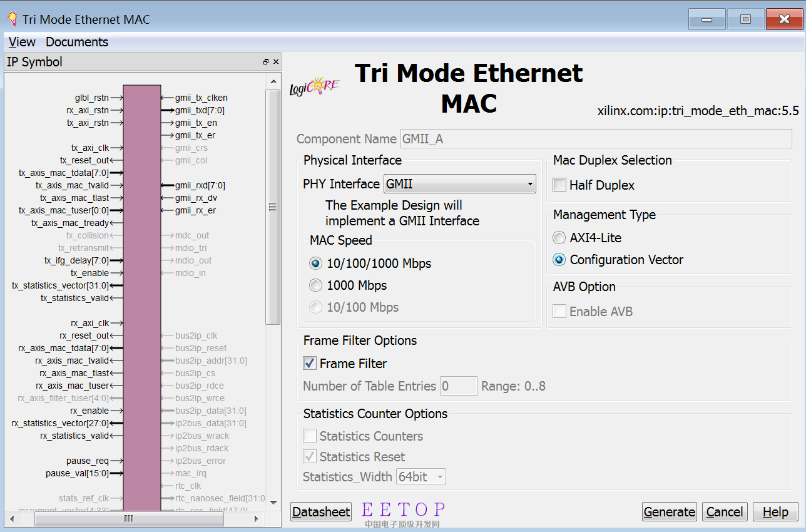Click the rx_statistics_vector[27:0] port label

point(61,423)
